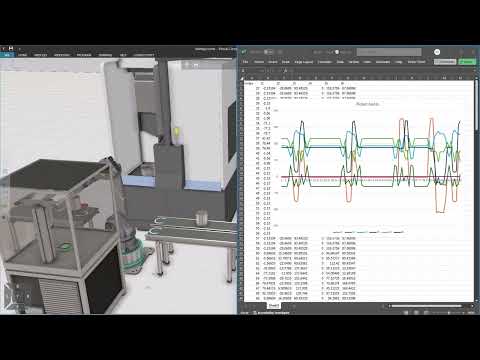Open the Excel Power Pivot tab
480x360 pixels.
click(x=417, y=62)
